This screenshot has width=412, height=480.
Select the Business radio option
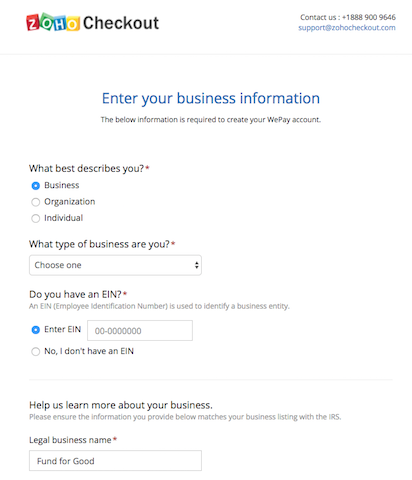tap(36, 185)
